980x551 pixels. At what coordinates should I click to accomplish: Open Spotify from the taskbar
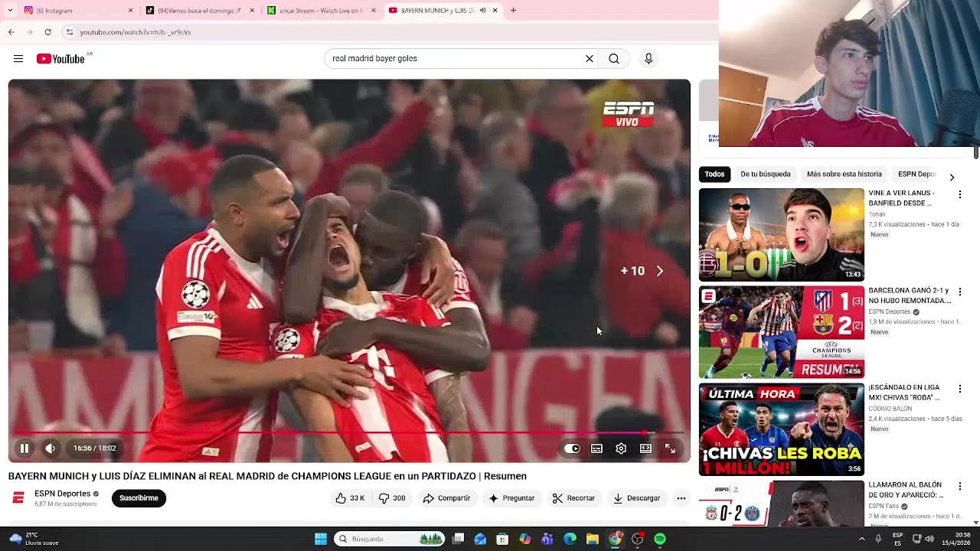[x=660, y=539]
